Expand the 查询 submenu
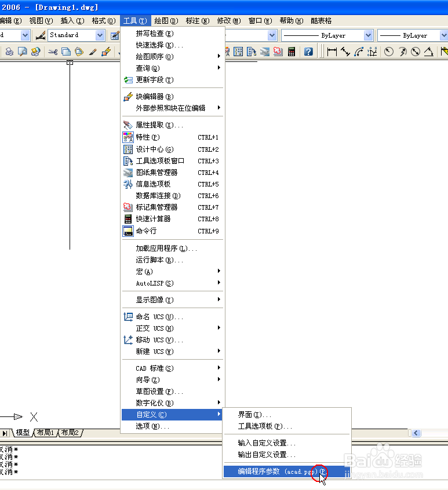This screenshot has width=448, height=490. tap(173, 68)
